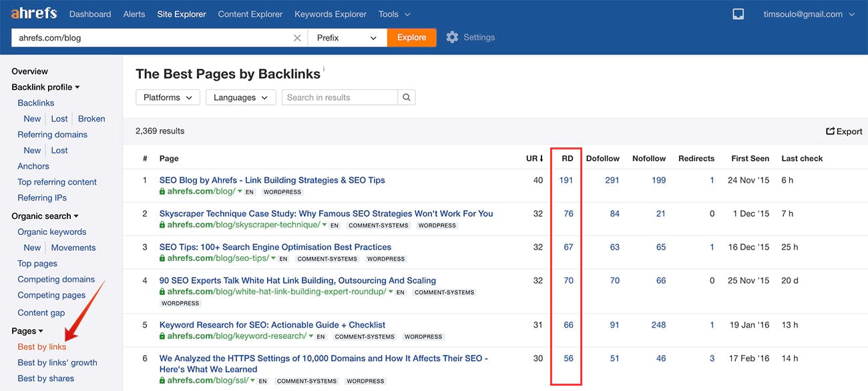
Task: Sort table by RD column
Action: click(568, 158)
